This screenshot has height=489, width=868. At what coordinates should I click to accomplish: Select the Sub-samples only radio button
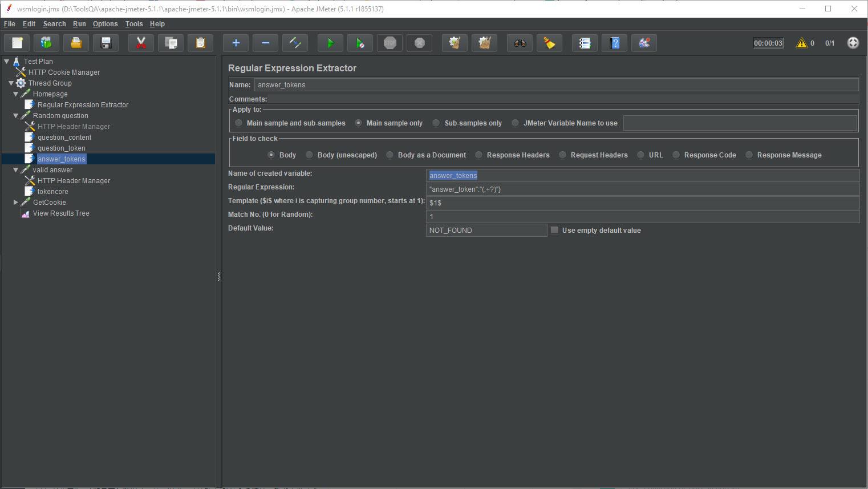coord(436,123)
